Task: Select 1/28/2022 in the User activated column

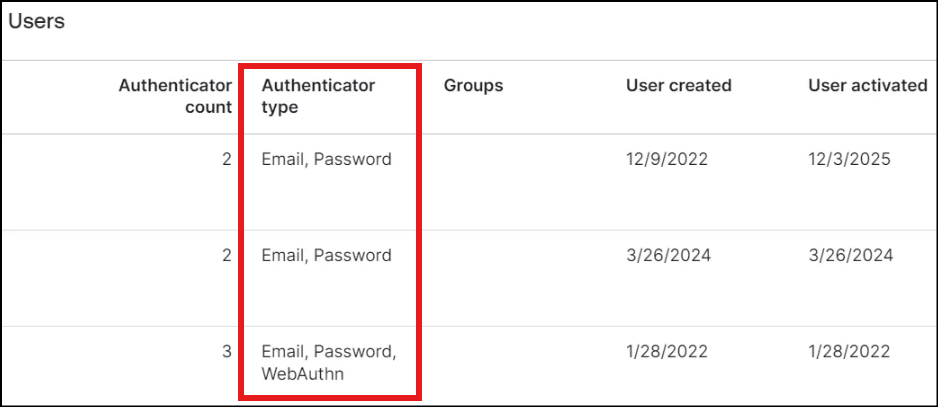Action: point(849,351)
